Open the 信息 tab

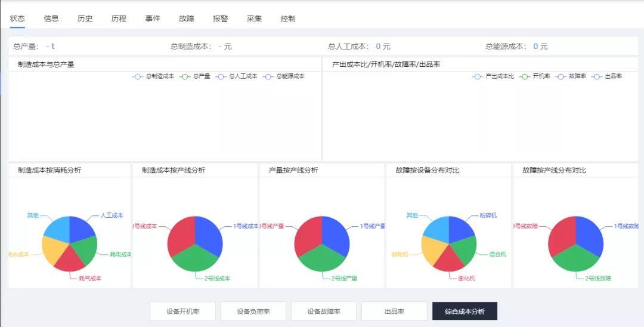51,18
